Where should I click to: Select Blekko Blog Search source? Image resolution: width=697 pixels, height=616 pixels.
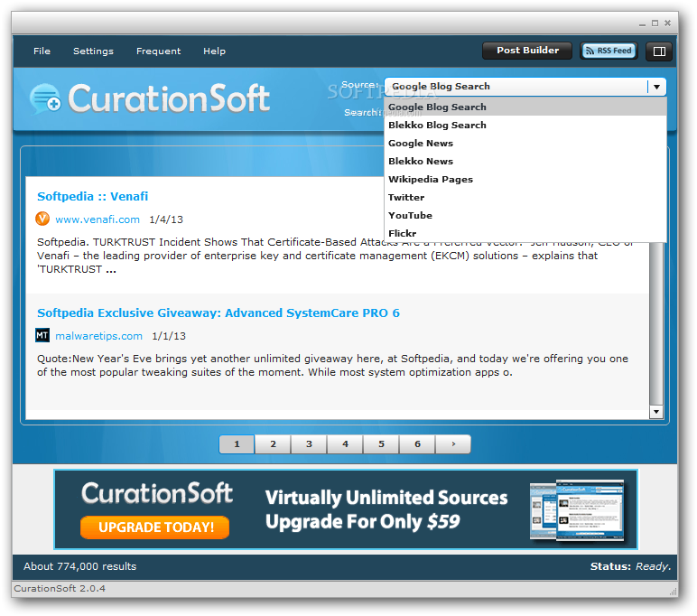[525, 125]
